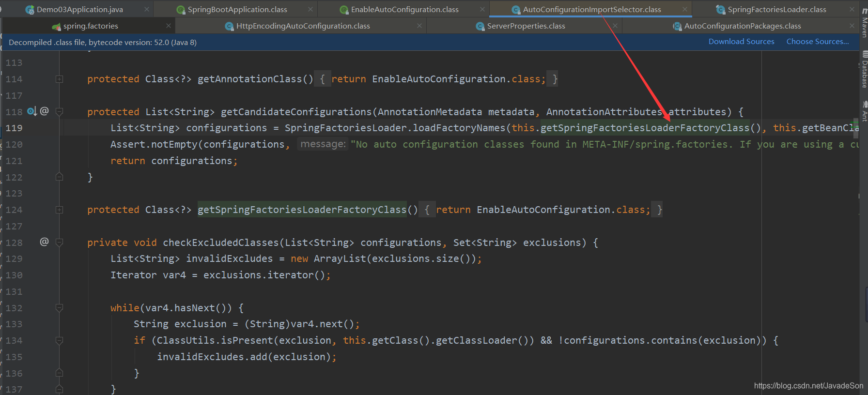Click invalidExcludes.add(exclusion) statement
This screenshot has width=868, height=395.
pyautogui.click(x=247, y=357)
